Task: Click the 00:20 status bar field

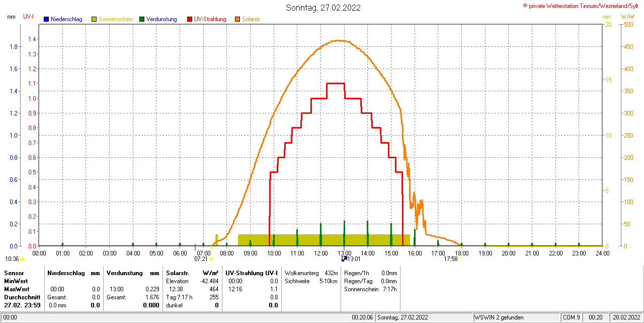Action: (x=596, y=317)
